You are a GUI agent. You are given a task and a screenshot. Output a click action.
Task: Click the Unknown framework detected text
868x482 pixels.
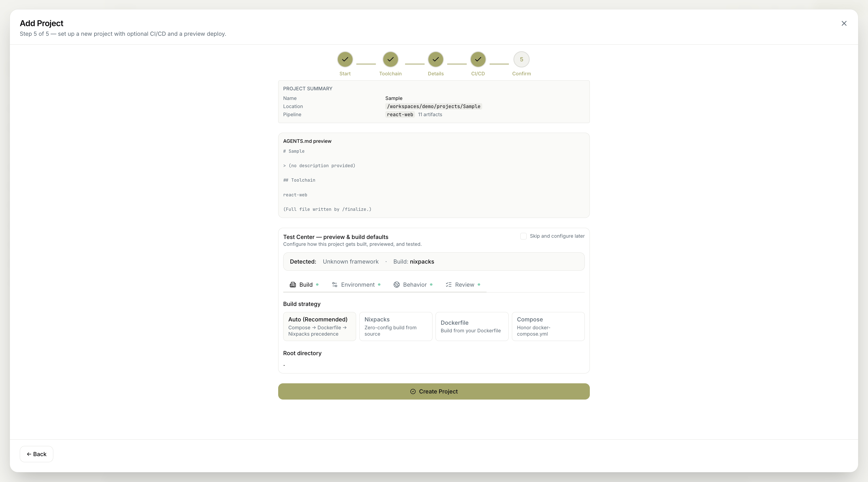[350, 262]
